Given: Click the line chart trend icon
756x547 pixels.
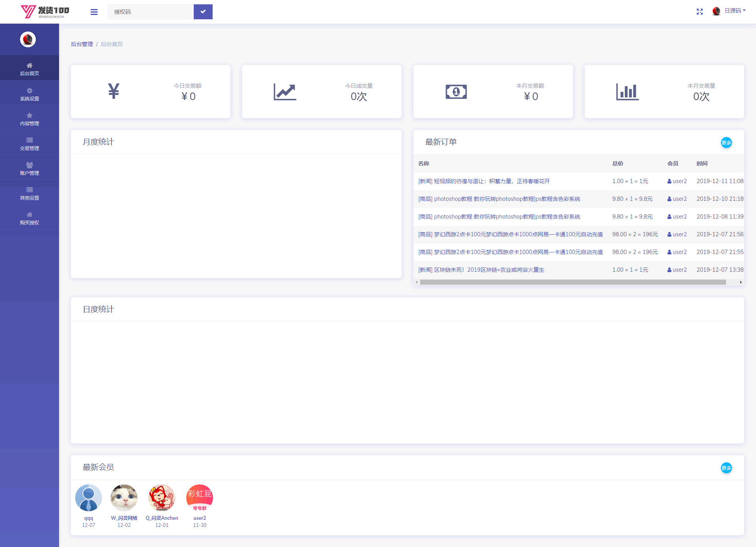Looking at the screenshot, I should (x=285, y=92).
